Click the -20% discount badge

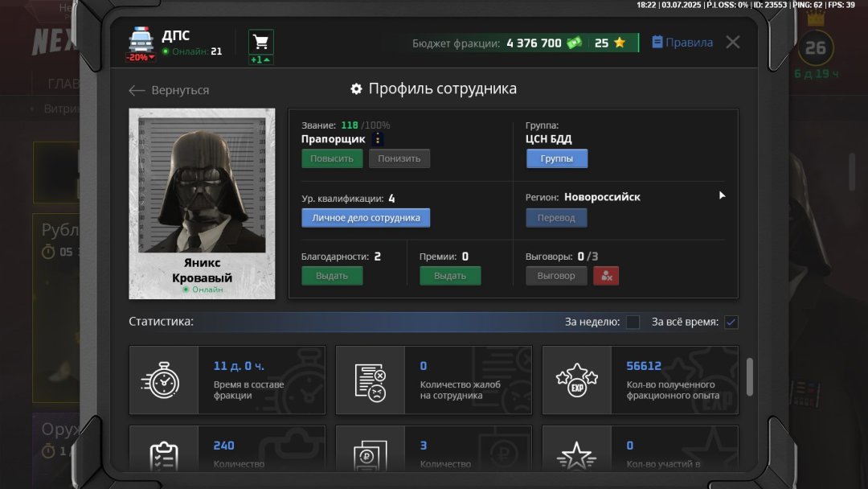[140, 58]
